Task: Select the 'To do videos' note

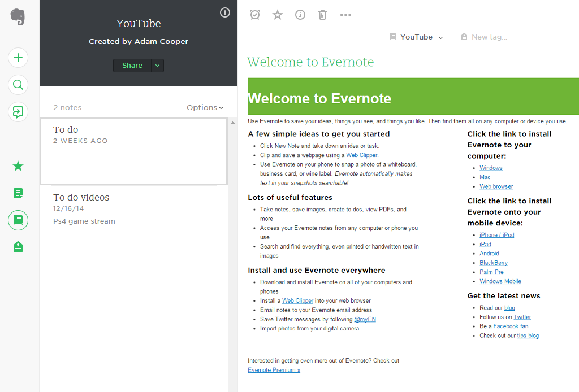Action: [133, 210]
